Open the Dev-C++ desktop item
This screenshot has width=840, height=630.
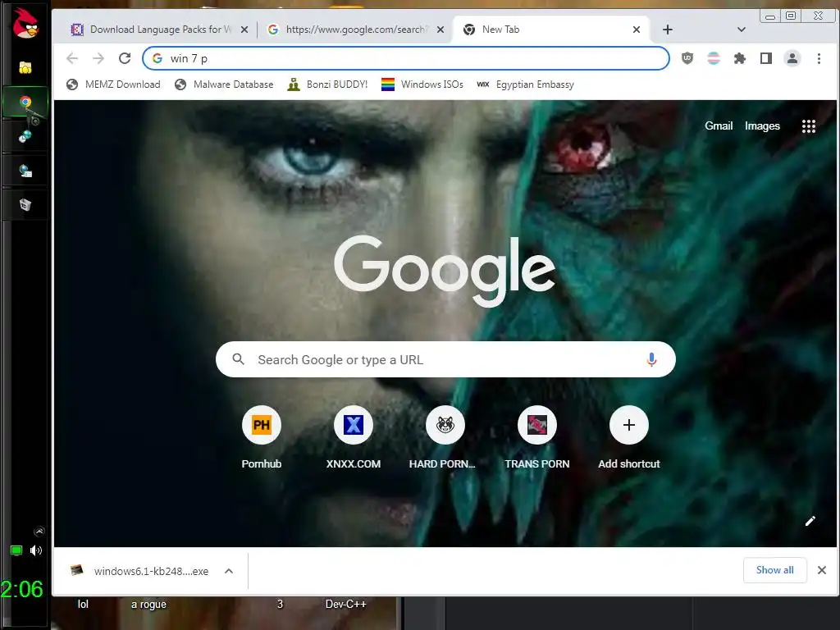point(345,605)
